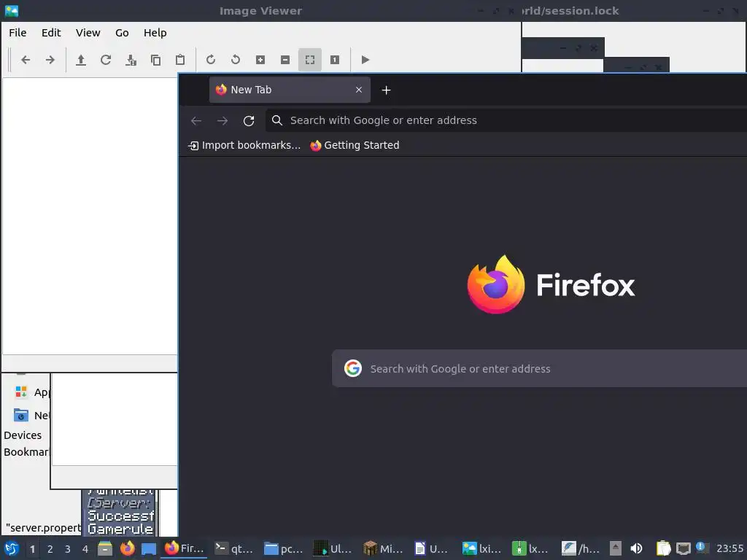
Task: Switch to the lx… archiver taskbar entry
Action: [532, 548]
